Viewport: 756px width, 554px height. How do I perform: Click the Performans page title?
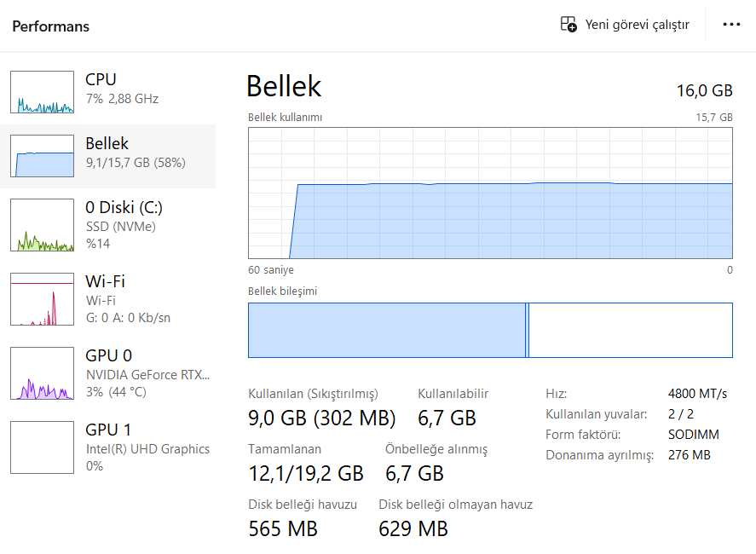50,26
